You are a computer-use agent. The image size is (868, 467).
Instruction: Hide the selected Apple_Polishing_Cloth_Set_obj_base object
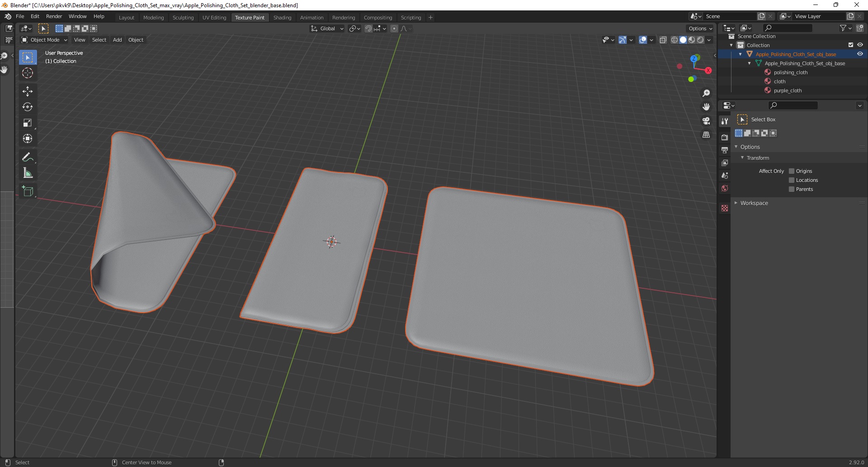click(x=860, y=54)
